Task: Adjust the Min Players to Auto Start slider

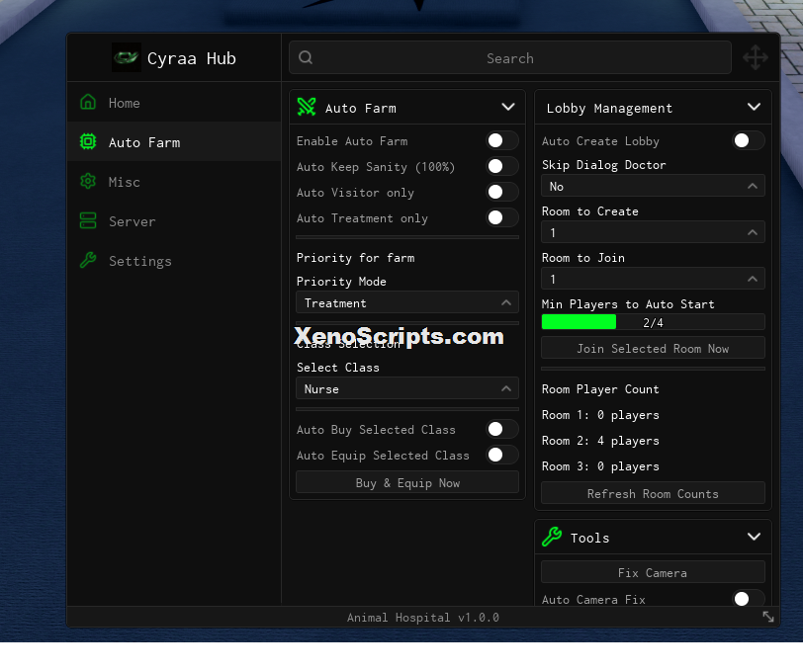Action: (653, 322)
